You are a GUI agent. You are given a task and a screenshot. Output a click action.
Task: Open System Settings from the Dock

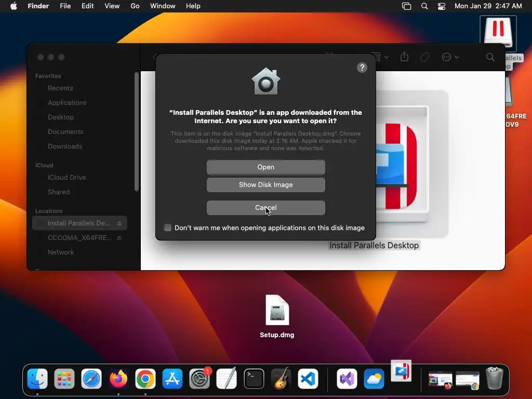199,379
